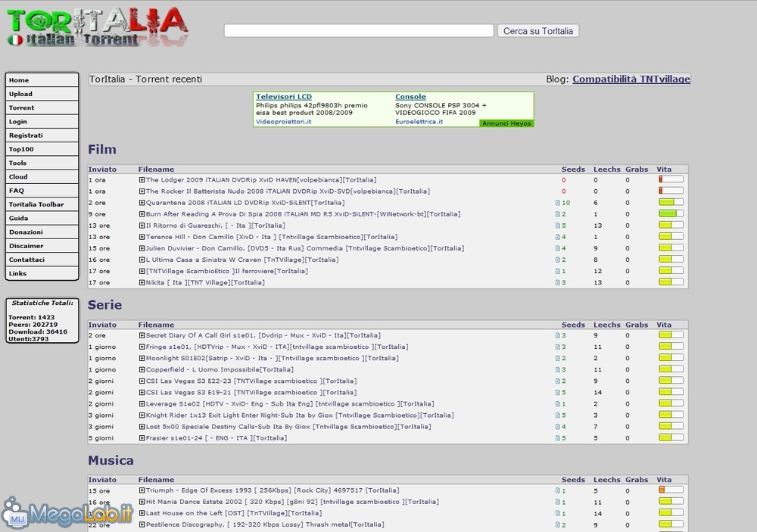Viewport: 757px width, 532px height.
Task: Click download icon for Triumph Edge Of Excess
Action: pos(558,490)
